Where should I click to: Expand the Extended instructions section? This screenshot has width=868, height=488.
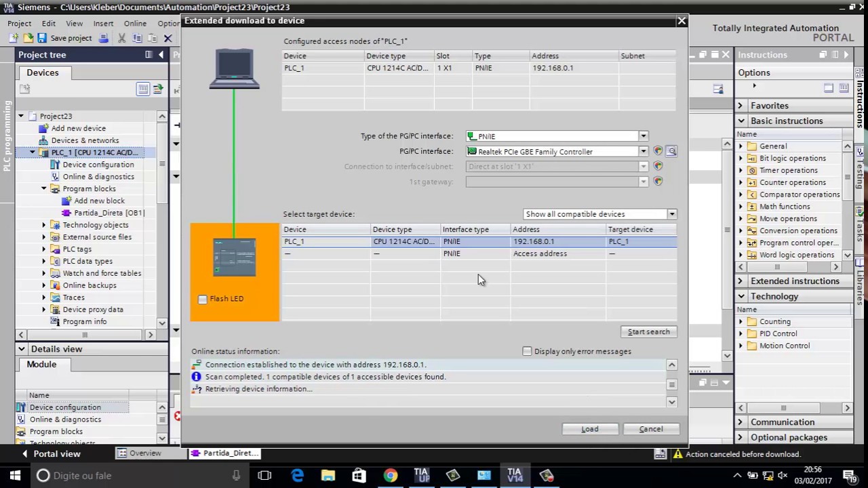point(741,281)
